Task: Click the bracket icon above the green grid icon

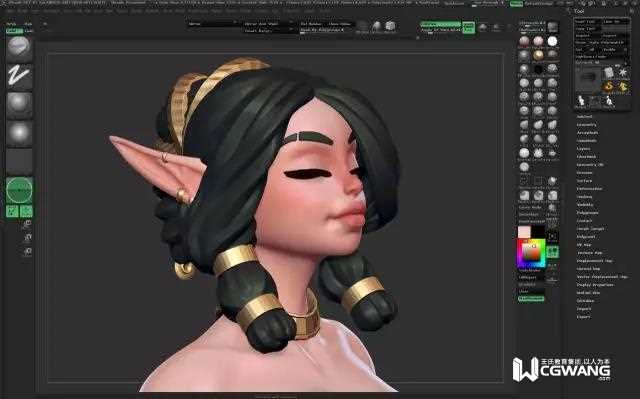Action: (x=552, y=237)
